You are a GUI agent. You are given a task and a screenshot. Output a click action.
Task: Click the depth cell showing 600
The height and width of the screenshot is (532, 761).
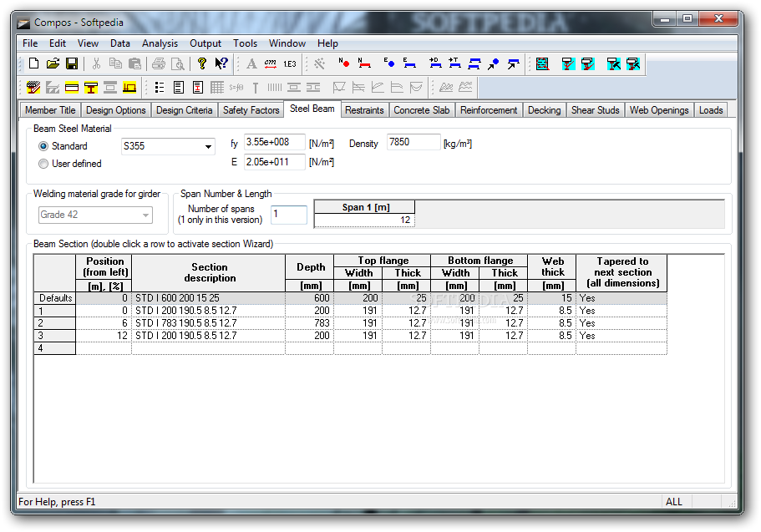click(x=309, y=298)
